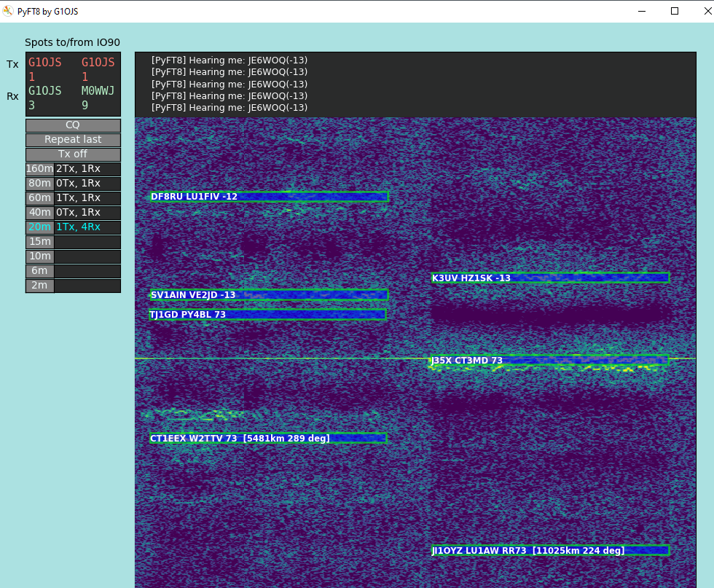The width and height of the screenshot is (714, 588).
Task: Select the 60m band row
Action: [x=39, y=197]
